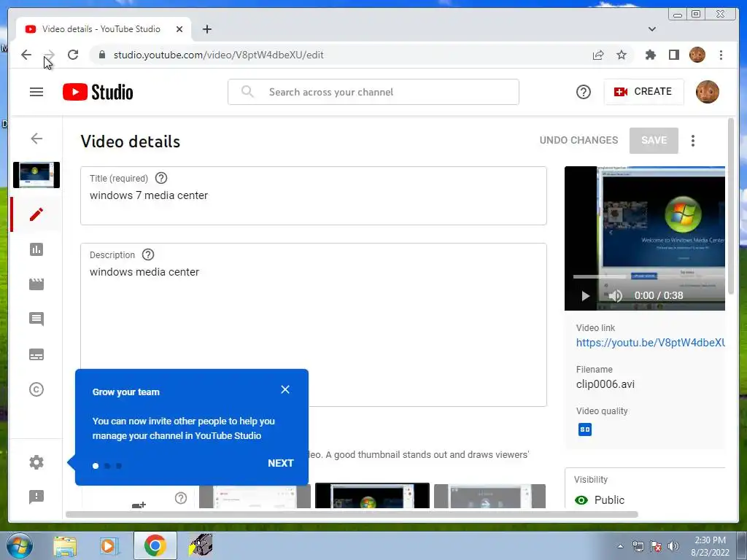Click the Chrome taskbar icon
This screenshot has width=747, height=560.
pos(155,545)
